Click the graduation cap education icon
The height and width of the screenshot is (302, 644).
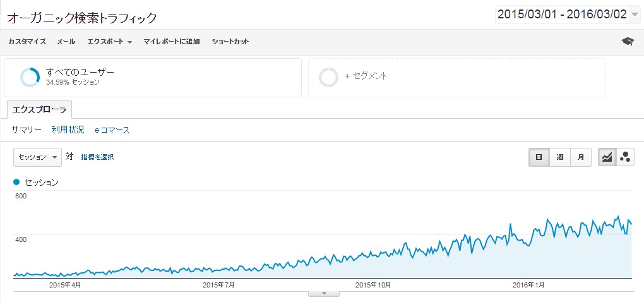click(x=627, y=42)
